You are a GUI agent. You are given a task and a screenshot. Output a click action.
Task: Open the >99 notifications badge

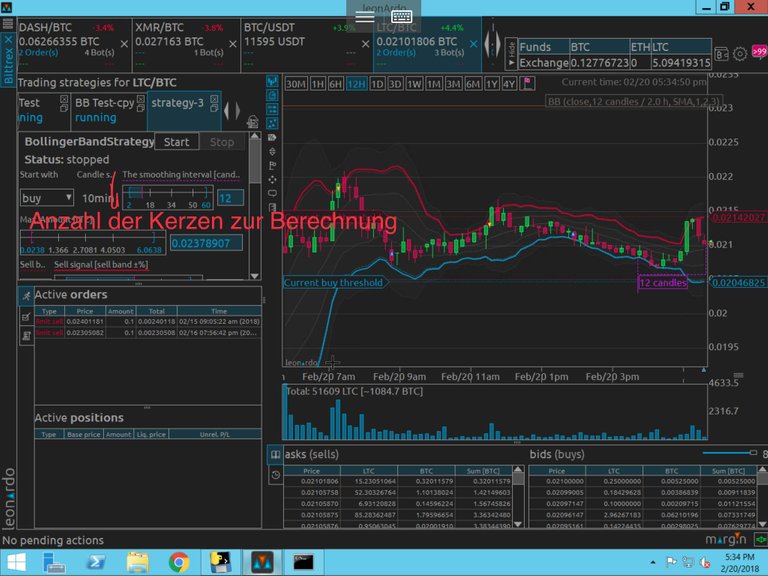point(759,51)
